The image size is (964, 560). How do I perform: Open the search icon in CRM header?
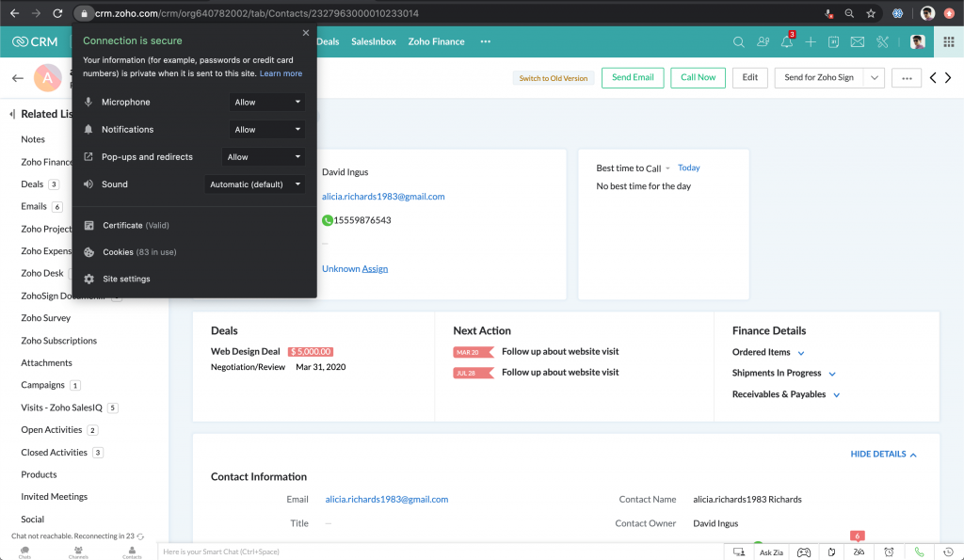tap(739, 41)
